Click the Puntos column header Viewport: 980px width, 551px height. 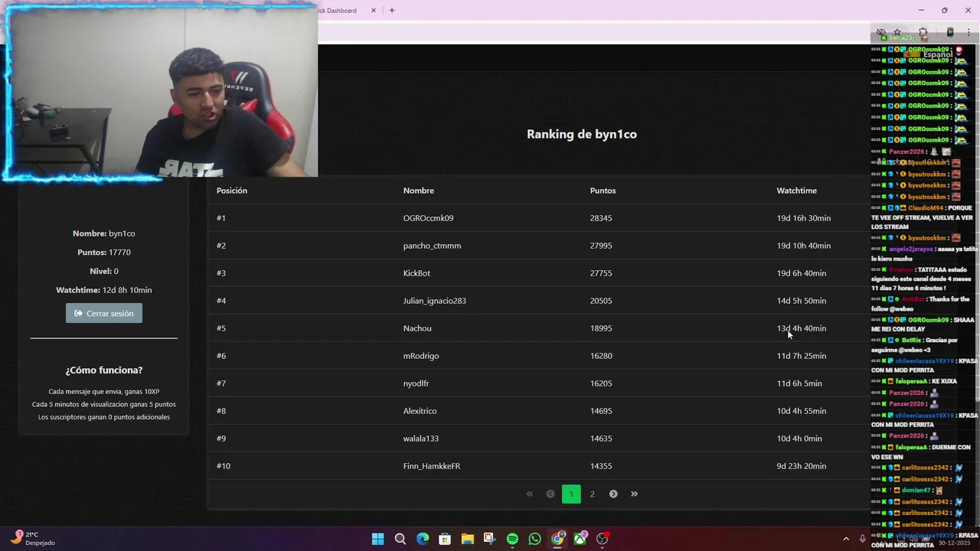(x=603, y=191)
